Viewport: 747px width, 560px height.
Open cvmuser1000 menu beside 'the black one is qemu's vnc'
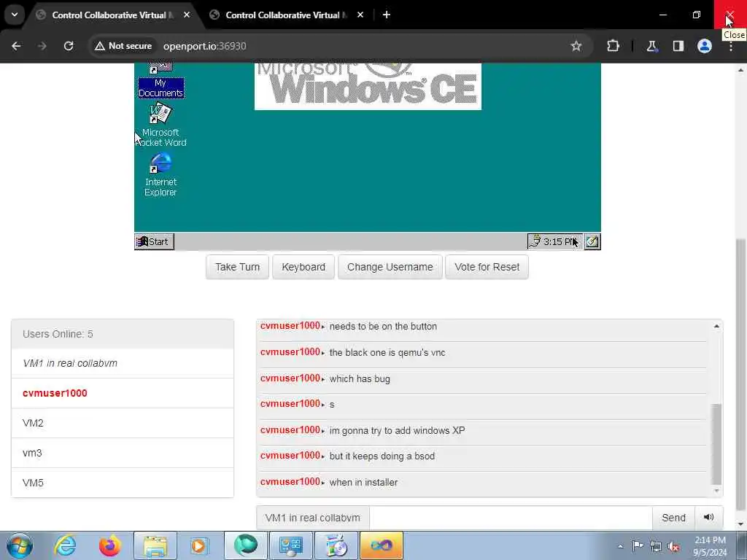292,352
